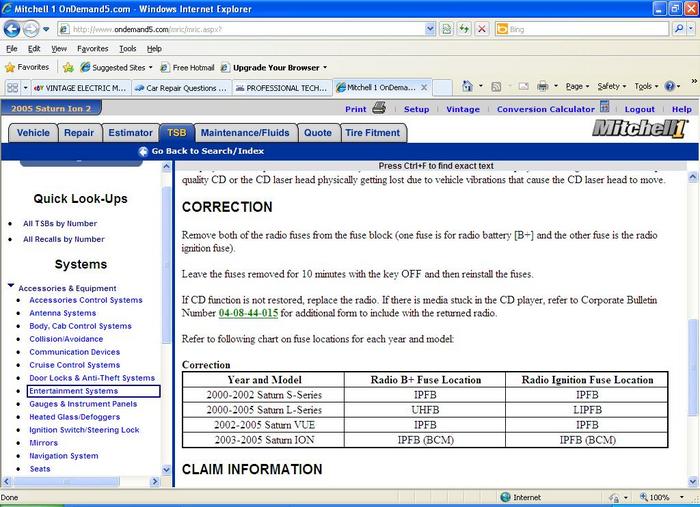700x507 pixels.
Task: Switch to VINTAGE ELECTRIC M... tab
Action: click(81, 88)
